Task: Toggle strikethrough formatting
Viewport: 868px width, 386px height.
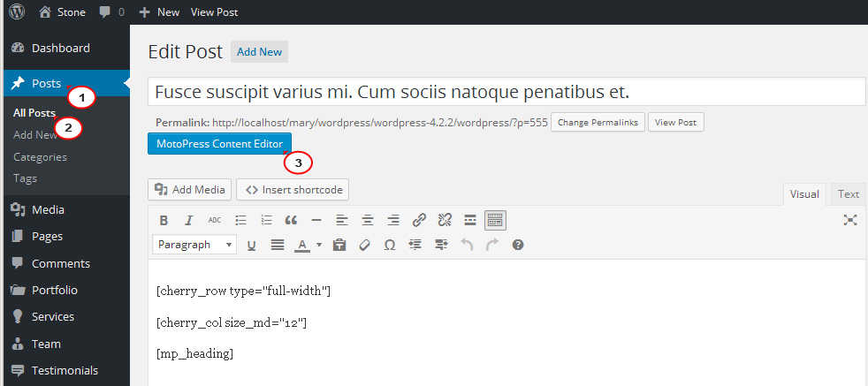Action: [215, 221]
